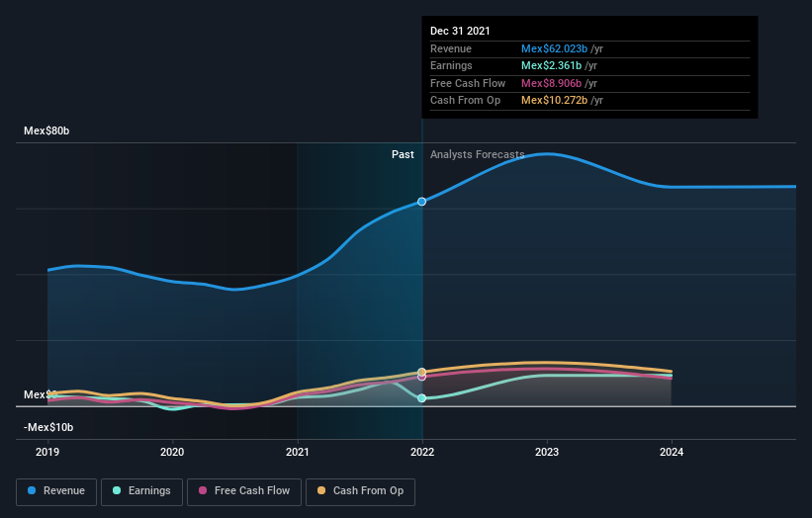Toggle the Earnings legend series
The width and height of the screenshot is (812, 518).
[x=141, y=491]
